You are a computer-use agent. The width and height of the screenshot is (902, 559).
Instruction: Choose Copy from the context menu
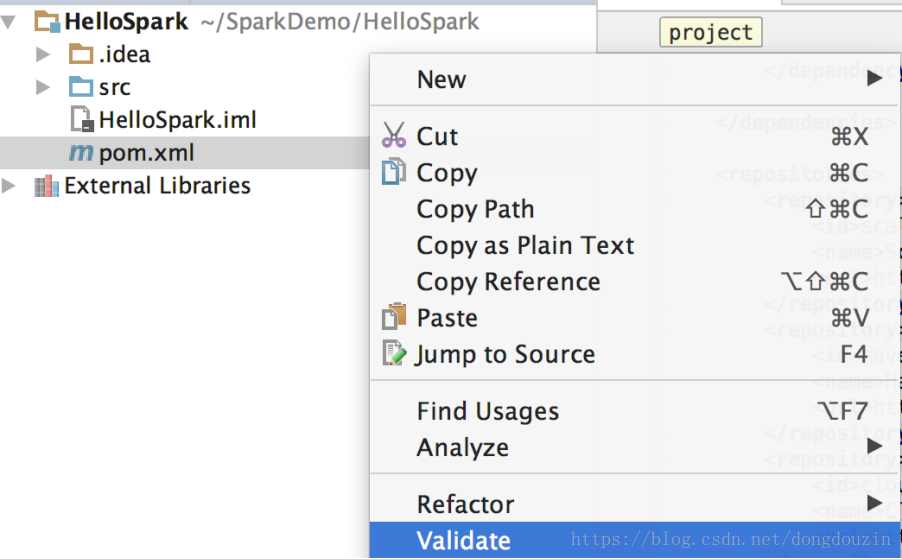tap(634, 173)
